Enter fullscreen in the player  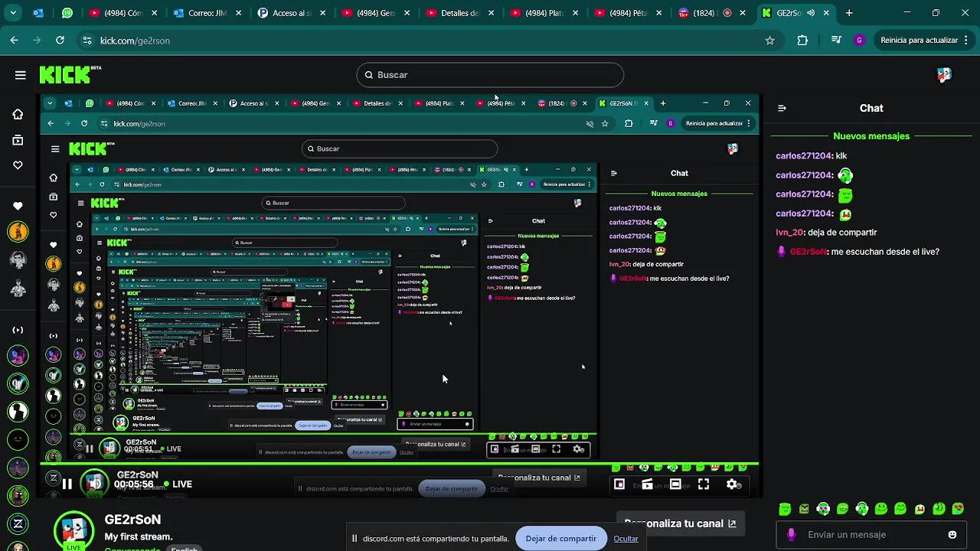click(x=704, y=484)
